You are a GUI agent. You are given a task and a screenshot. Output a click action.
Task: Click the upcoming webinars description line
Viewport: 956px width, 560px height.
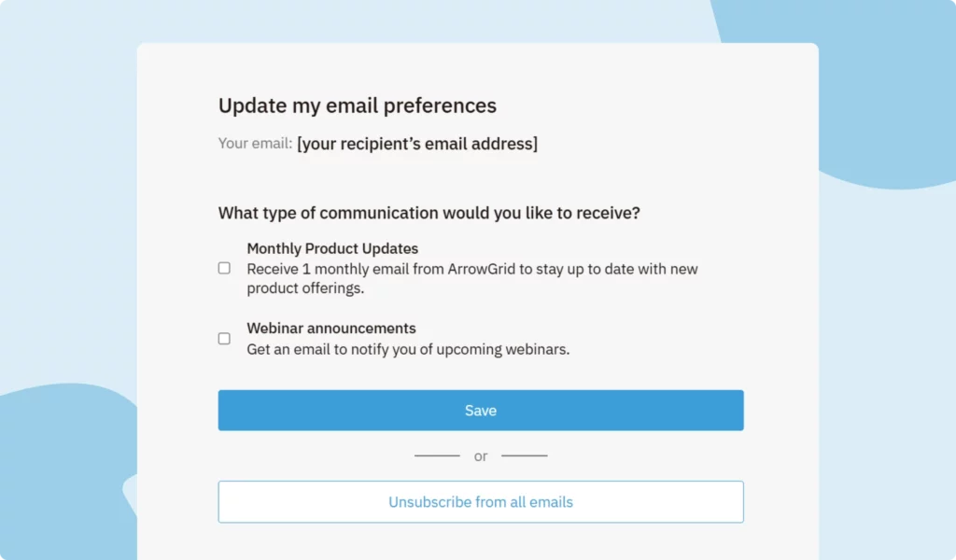click(408, 350)
